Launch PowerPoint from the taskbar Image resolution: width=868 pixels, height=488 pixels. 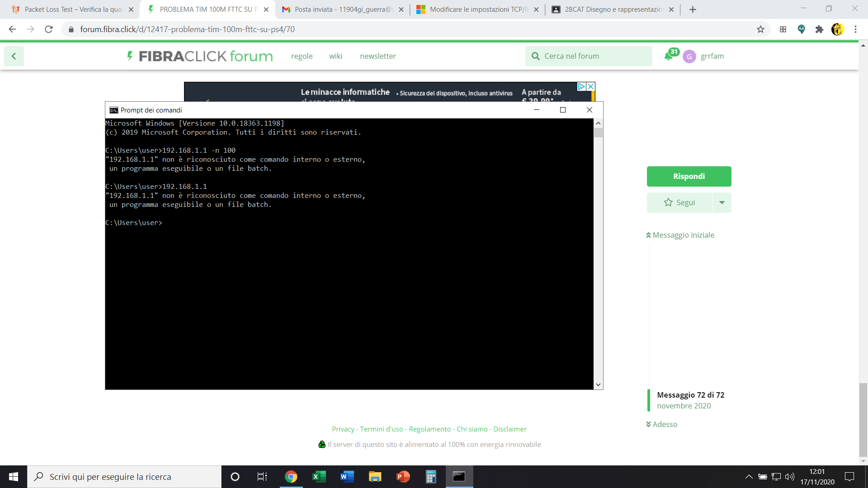click(402, 477)
